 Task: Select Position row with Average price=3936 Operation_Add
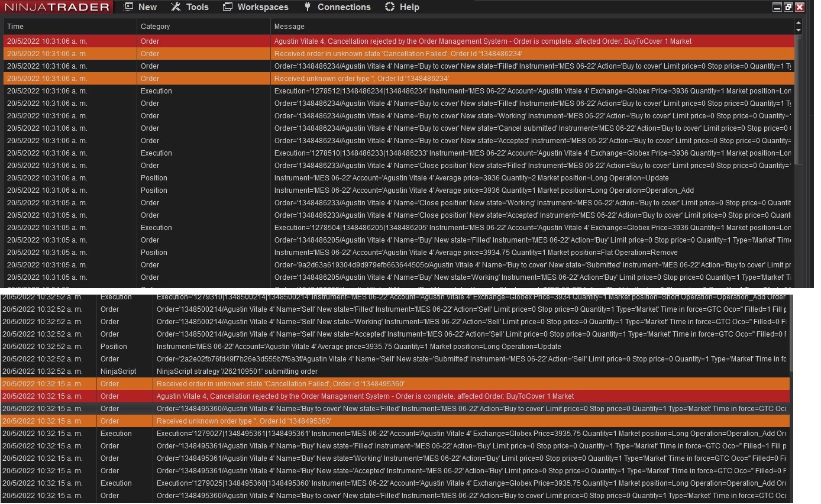point(399,190)
